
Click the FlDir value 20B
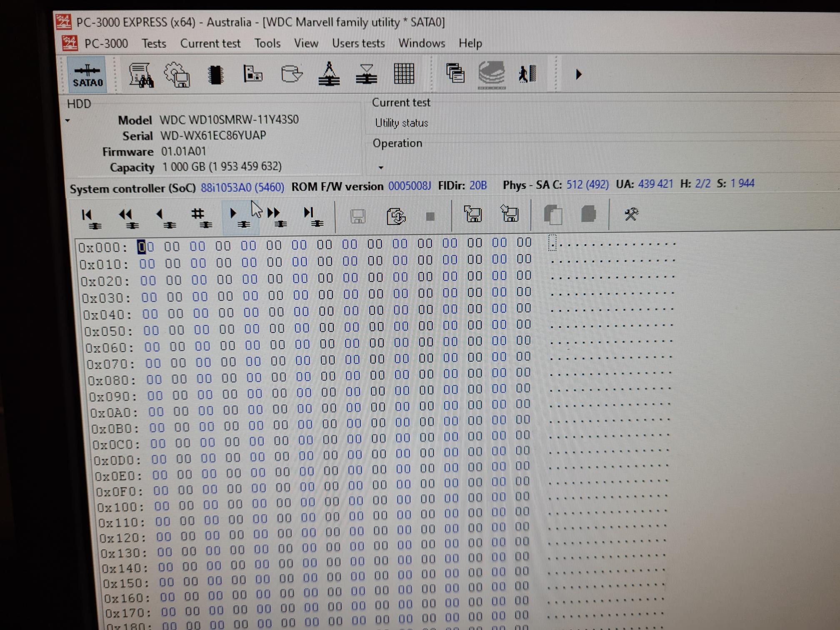click(x=478, y=185)
